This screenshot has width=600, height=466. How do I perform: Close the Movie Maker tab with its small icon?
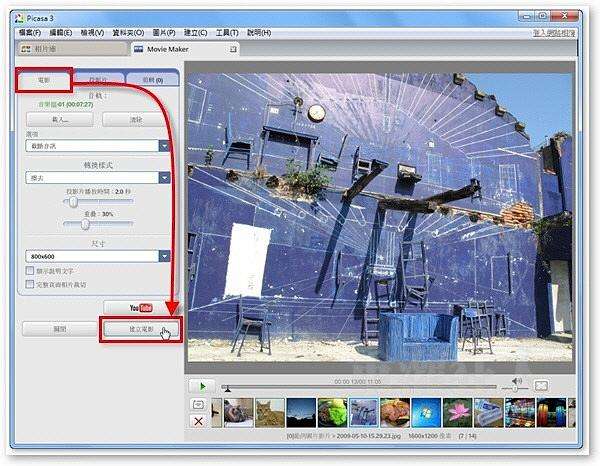(x=233, y=49)
